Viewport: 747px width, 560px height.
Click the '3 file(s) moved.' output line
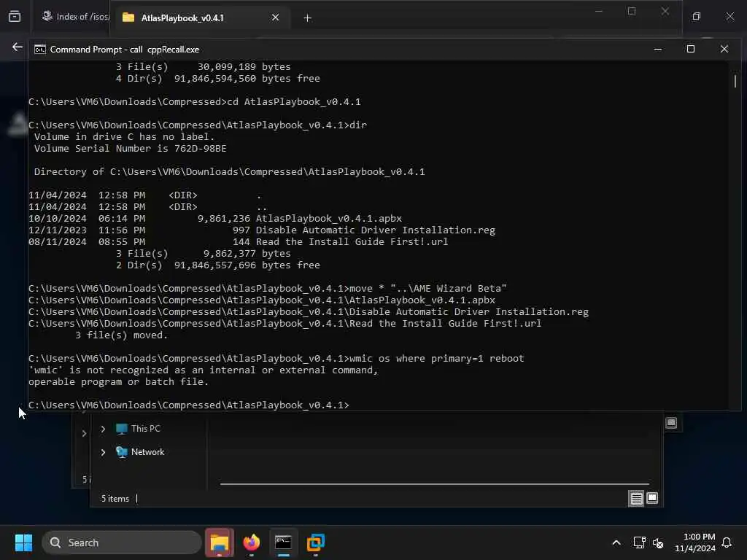point(122,335)
